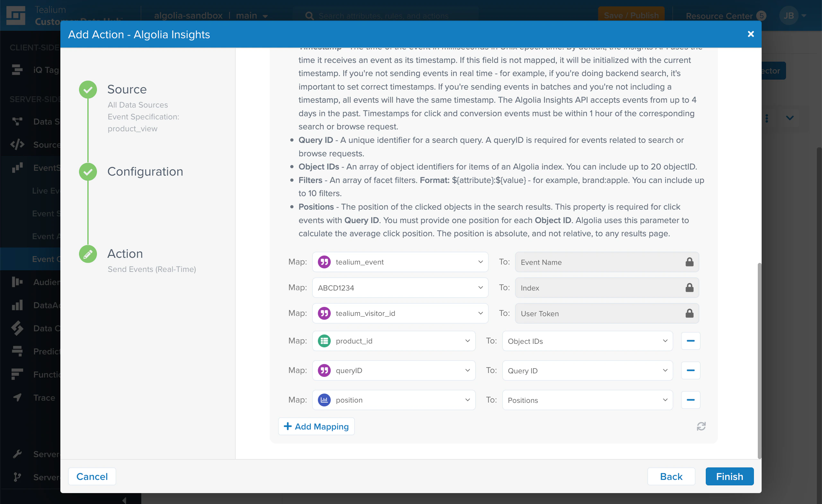Click the queryID quote-type icon
The width and height of the screenshot is (822, 504).
click(x=324, y=370)
